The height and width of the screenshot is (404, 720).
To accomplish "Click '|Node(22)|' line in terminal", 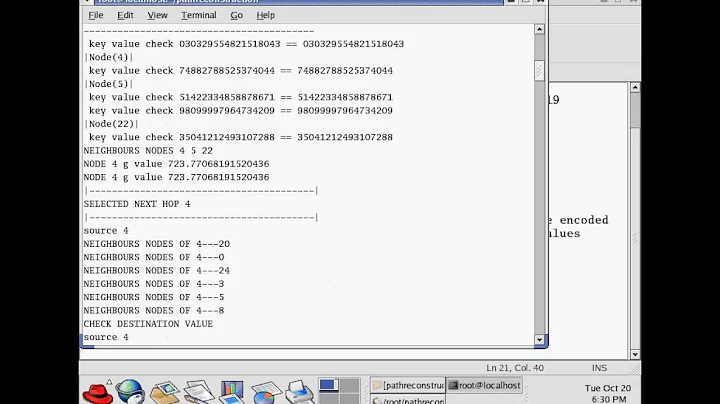I will pyautogui.click(x=111, y=124).
